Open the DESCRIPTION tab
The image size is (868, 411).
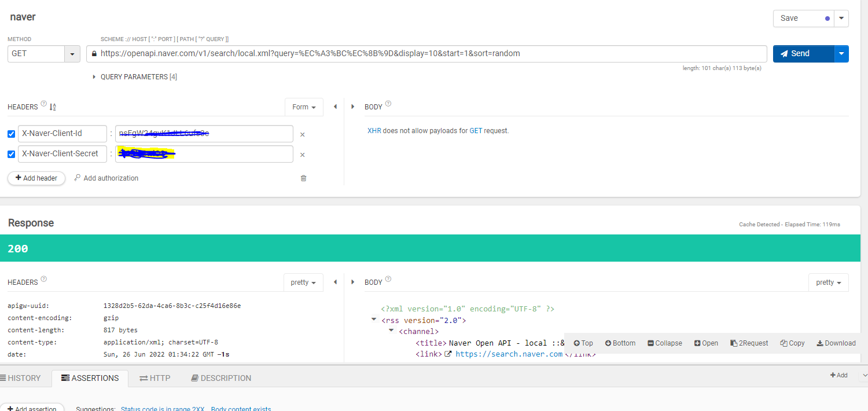pyautogui.click(x=221, y=378)
